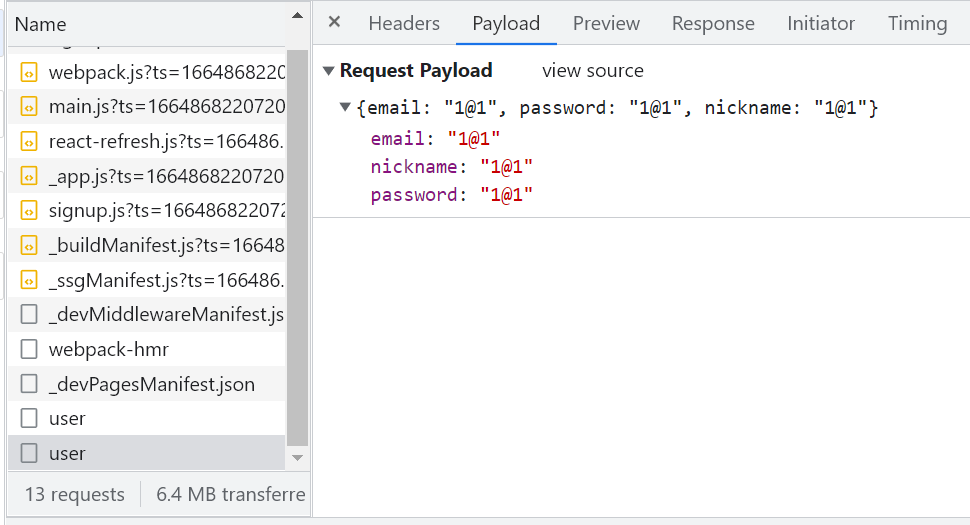The width and height of the screenshot is (970, 525).
Task: Click the signup.js script file icon
Action: (30, 210)
